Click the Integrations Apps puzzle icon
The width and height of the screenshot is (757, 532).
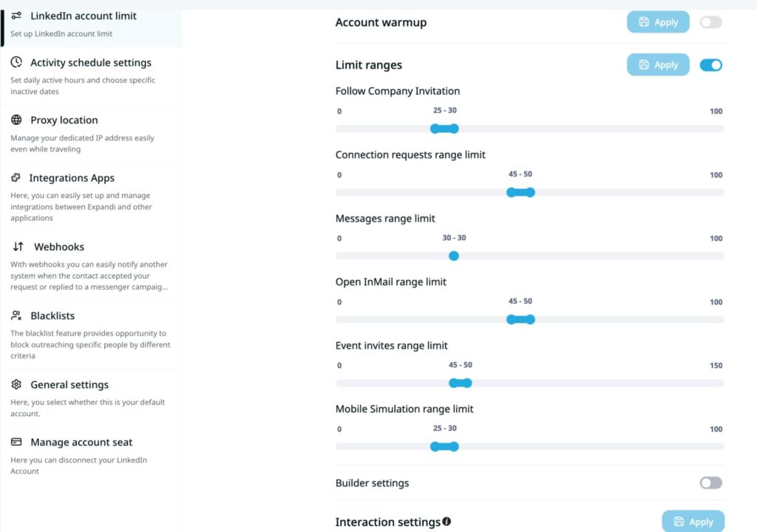[x=16, y=178]
